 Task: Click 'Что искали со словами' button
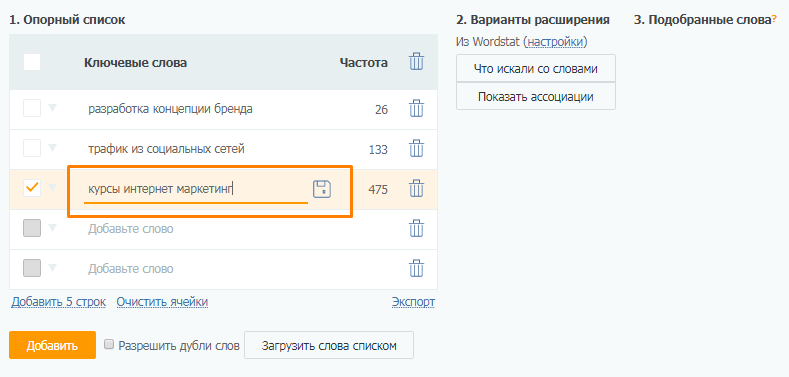click(536, 68)
